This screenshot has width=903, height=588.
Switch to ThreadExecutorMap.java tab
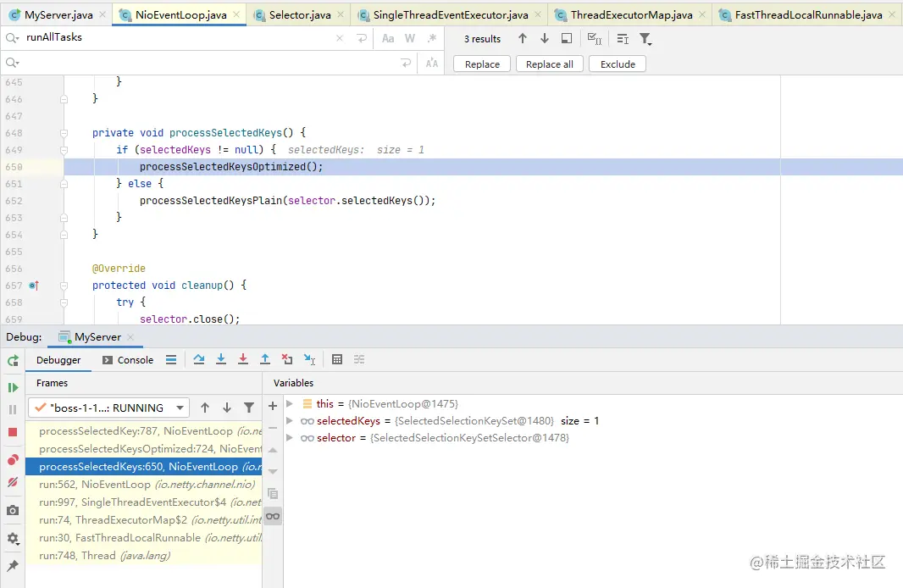point(631,15)
